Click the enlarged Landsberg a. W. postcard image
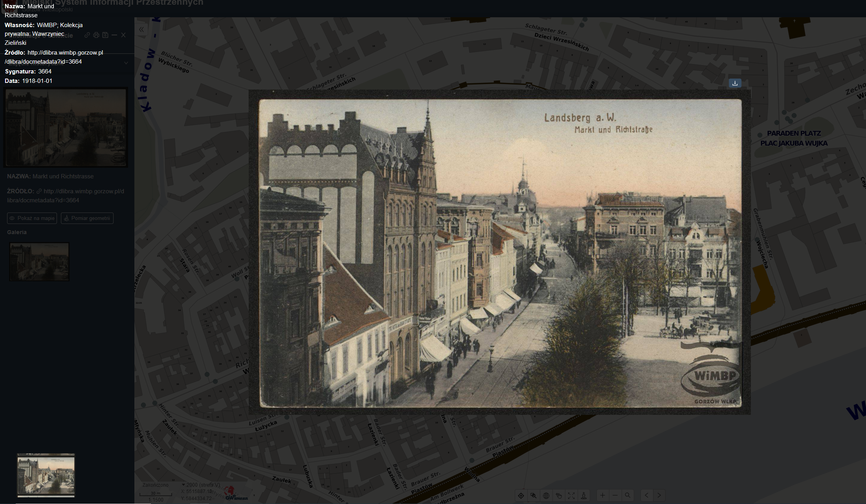Image resolution: width=866 pixels, height=504 pixels. click(500, 253)
